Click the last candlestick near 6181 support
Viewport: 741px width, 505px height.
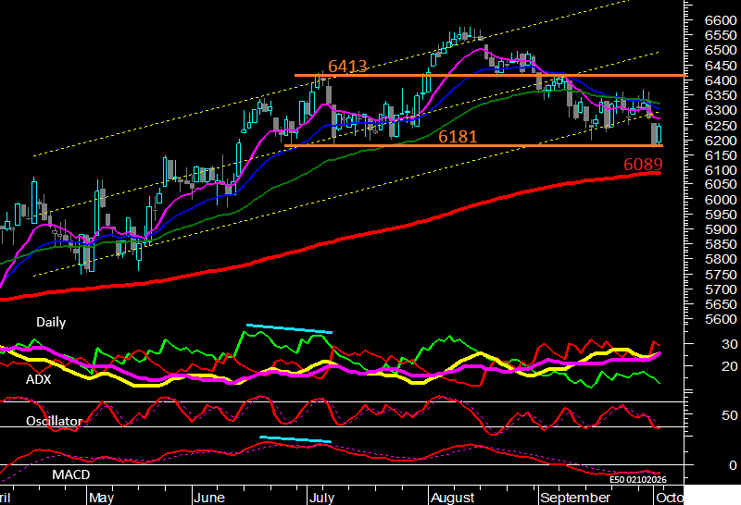(x=659, y=134)
